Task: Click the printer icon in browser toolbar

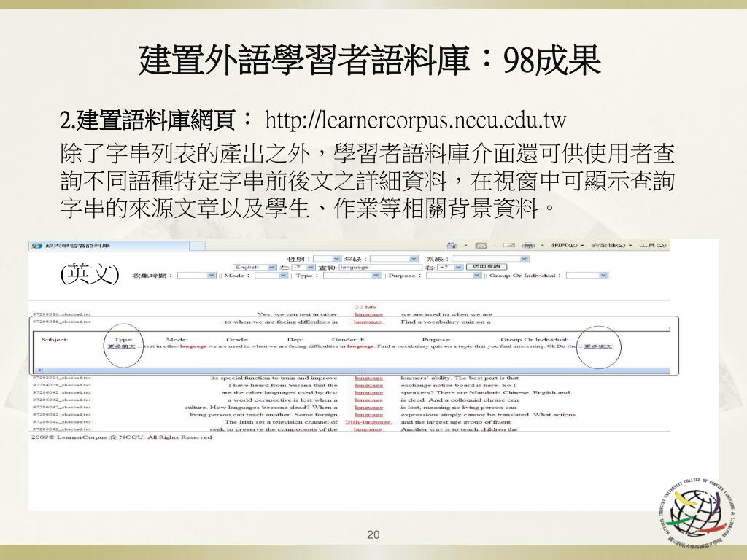Action: [x=528, y=246]
